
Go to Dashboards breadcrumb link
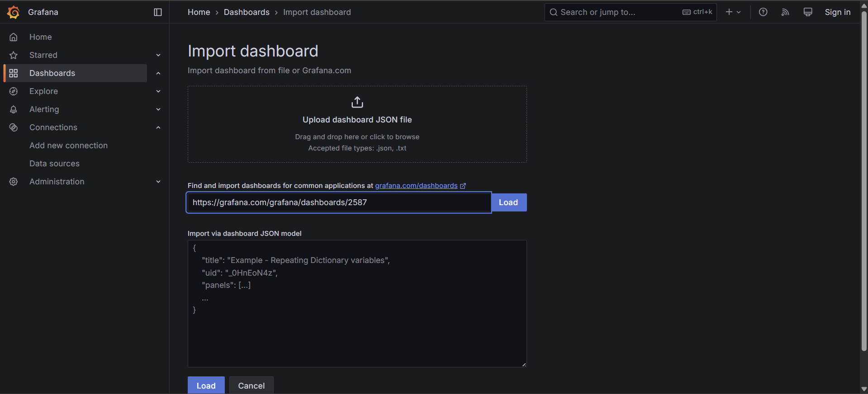[x=247, y=12]
